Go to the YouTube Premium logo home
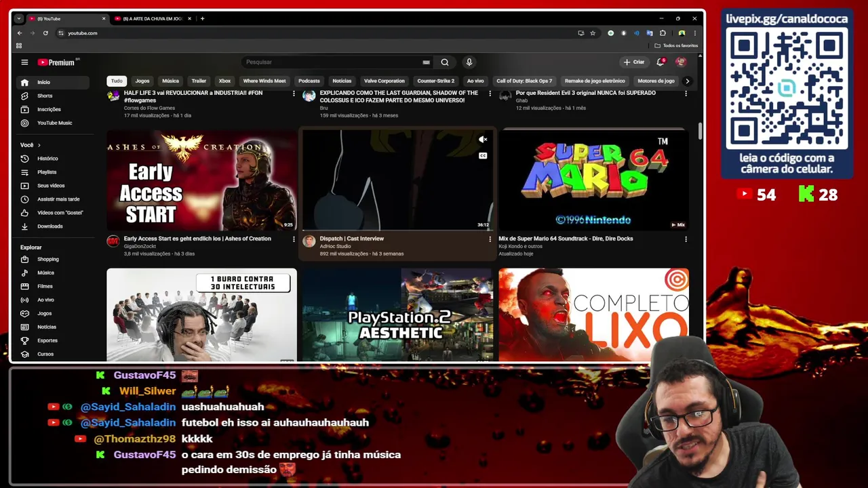868x488 pixels. coord(56,62)
